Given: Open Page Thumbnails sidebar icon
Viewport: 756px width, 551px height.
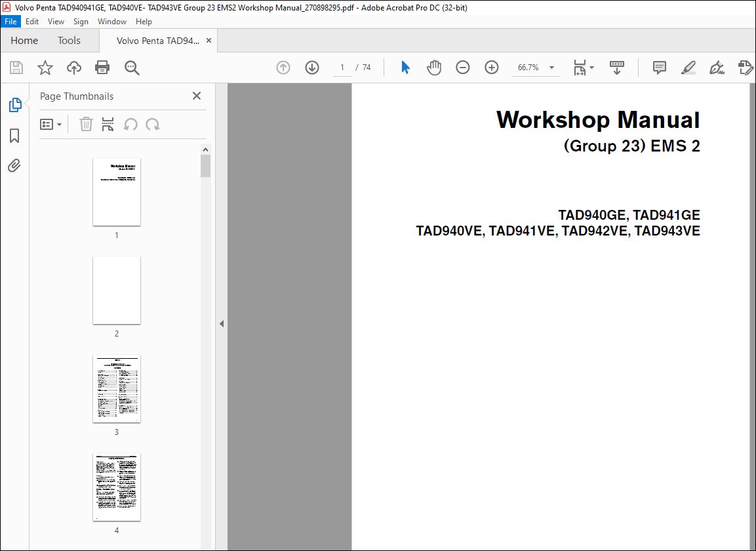Looking at the screenshot, I should [x=14, y=105].
